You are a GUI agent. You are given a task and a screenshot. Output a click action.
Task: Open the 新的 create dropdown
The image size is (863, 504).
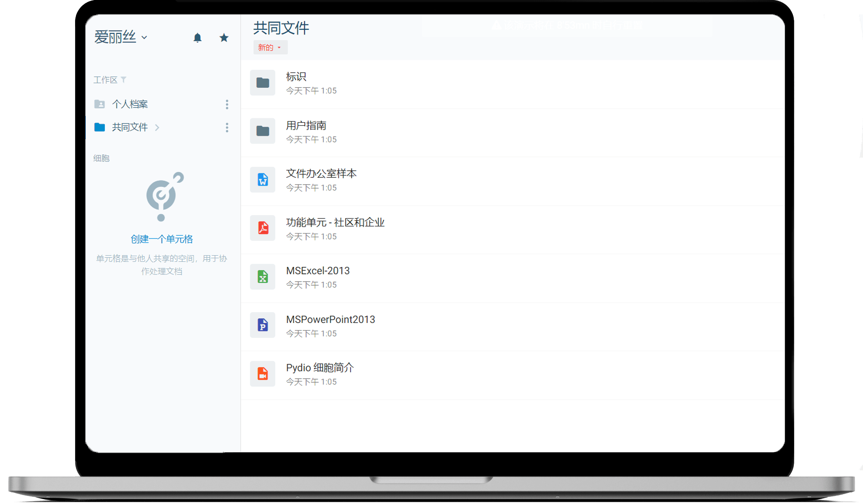pos(270,48)
